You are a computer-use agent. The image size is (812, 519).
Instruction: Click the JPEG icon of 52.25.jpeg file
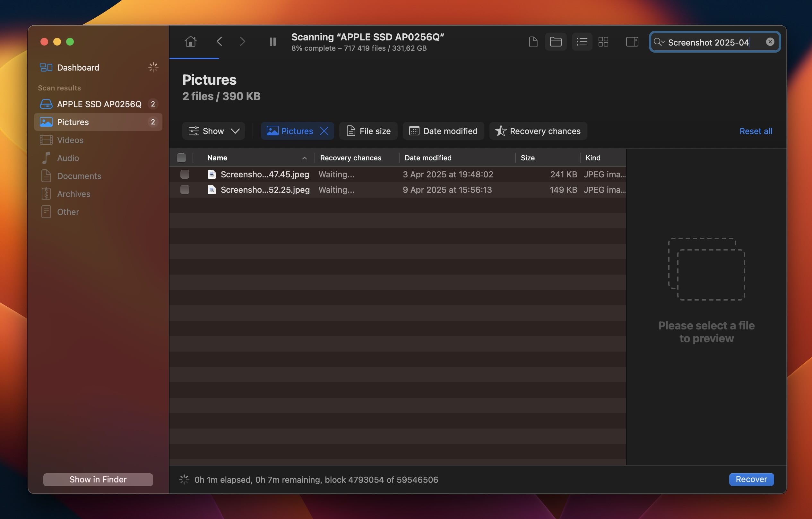pyautogui.click(x=212, y=190)
